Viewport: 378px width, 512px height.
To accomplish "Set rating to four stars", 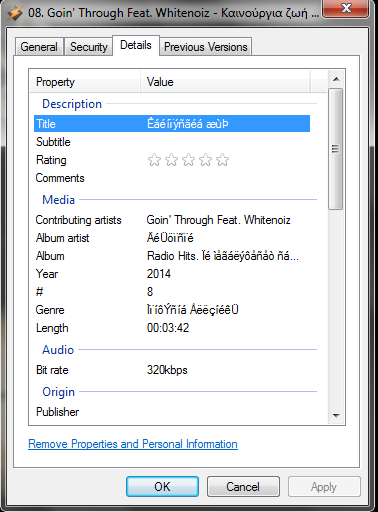I will (205, 160).
